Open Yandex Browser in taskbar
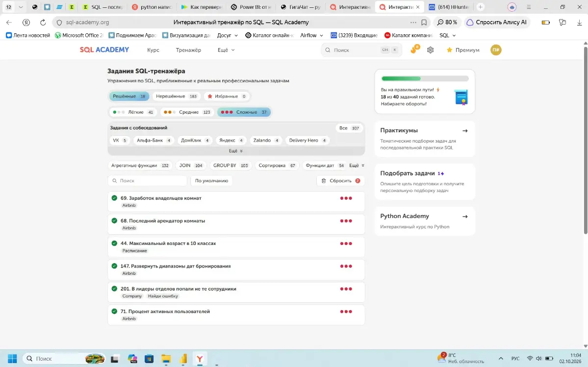The image size is (588, 367). (x=200, y=358)
